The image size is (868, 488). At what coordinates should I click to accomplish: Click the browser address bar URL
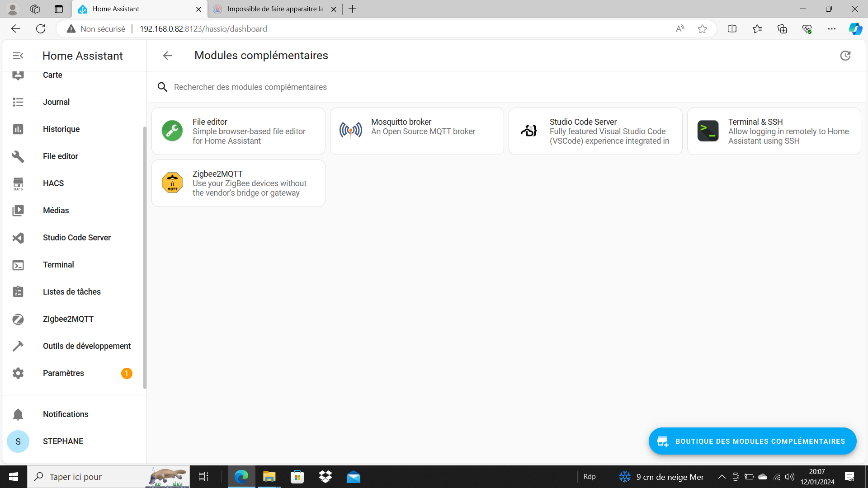pyautogui.click(x=203, y=29)
